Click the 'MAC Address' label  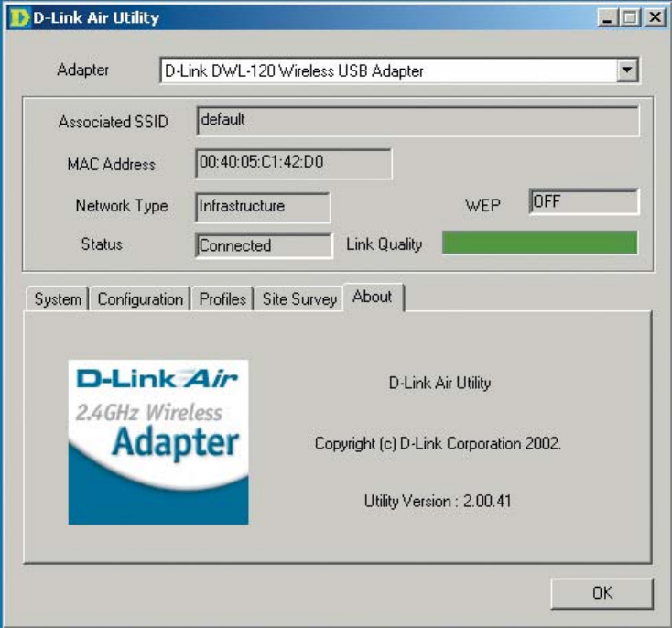coord(112,164)
